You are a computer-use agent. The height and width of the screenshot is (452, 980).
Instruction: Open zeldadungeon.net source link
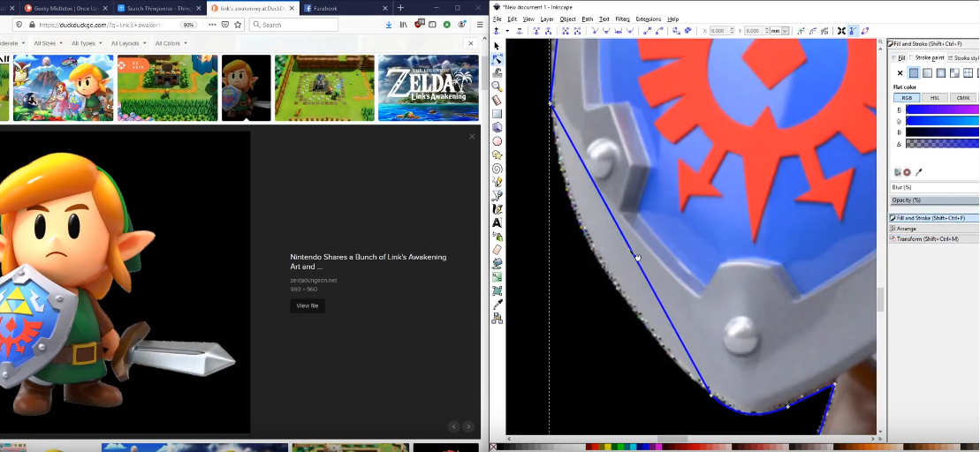(x=313, y=281)
